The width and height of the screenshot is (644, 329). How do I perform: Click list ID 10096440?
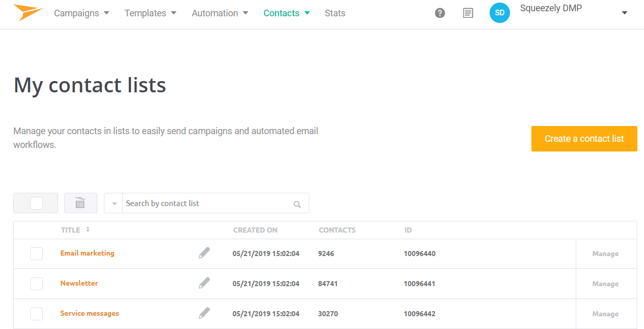click(x=420, y=254)
